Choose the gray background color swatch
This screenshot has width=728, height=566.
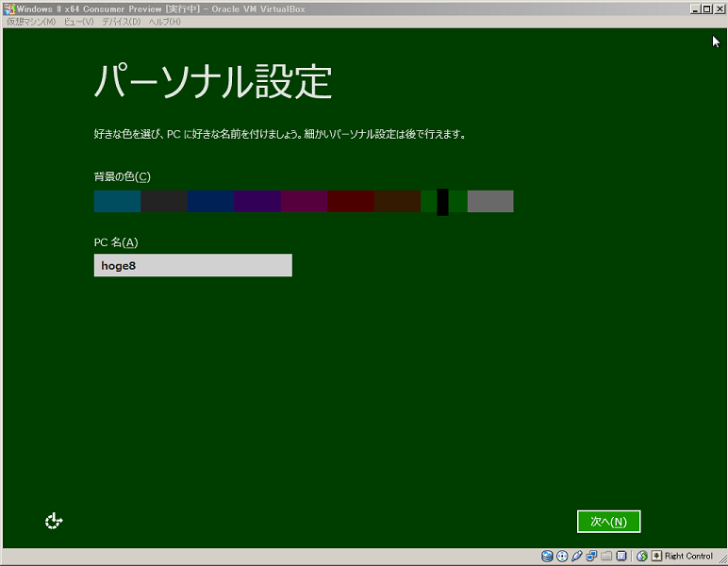pos(490,201)
